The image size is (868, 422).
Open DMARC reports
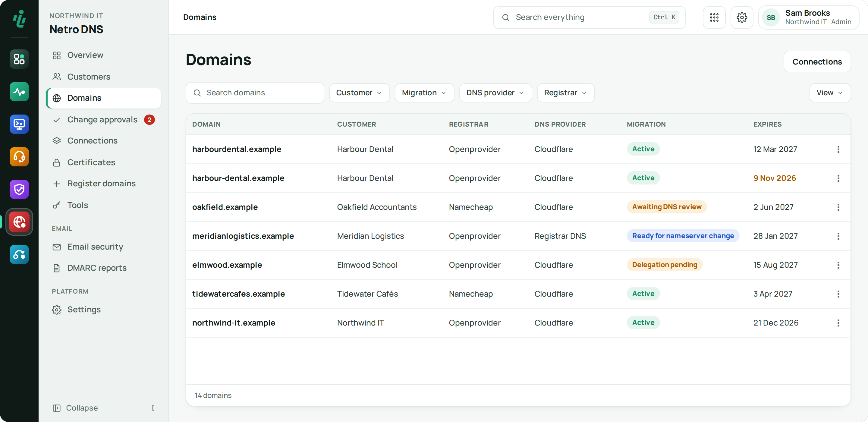(x=103, y=268)
